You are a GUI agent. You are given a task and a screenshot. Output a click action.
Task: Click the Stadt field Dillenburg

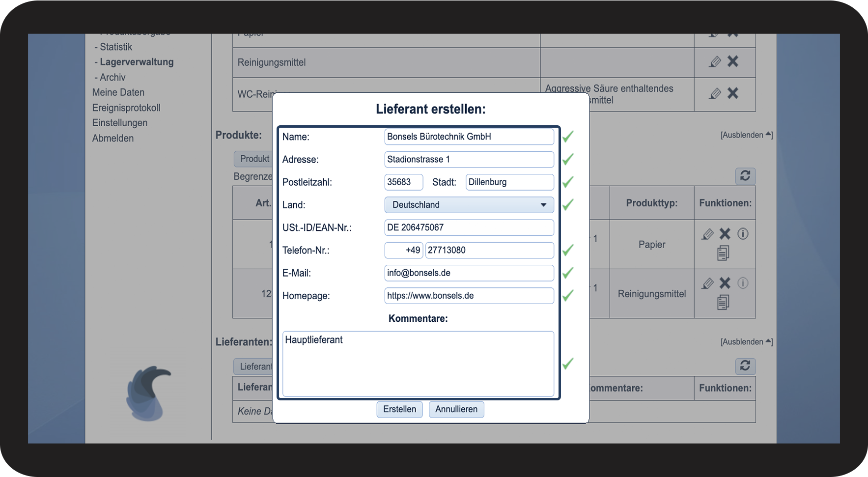[510, 182]
